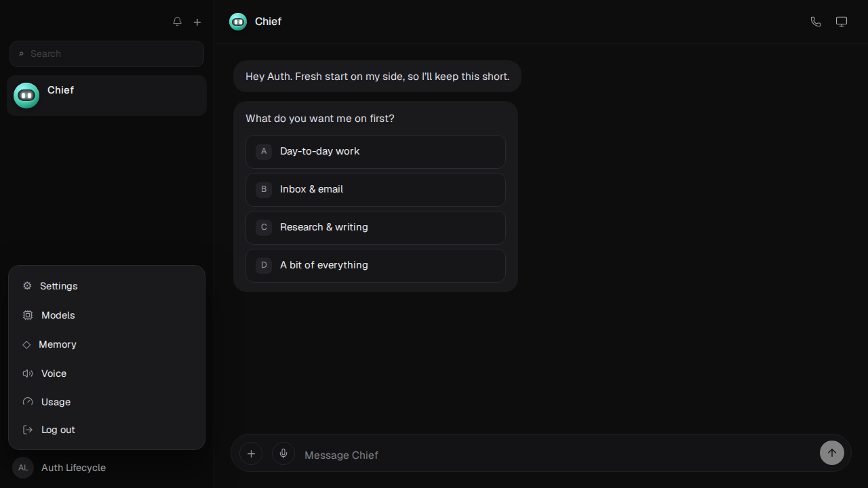Image resolution: width=868 pixels, height=488 pixels.
Task: Click the Chief avatar in chat header
Action: click(x=238, y=22)
